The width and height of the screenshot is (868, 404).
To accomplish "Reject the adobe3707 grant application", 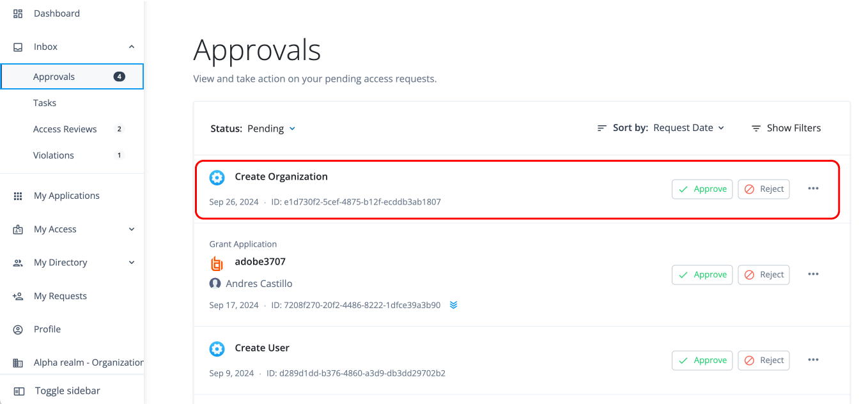I will coord(763,275).
